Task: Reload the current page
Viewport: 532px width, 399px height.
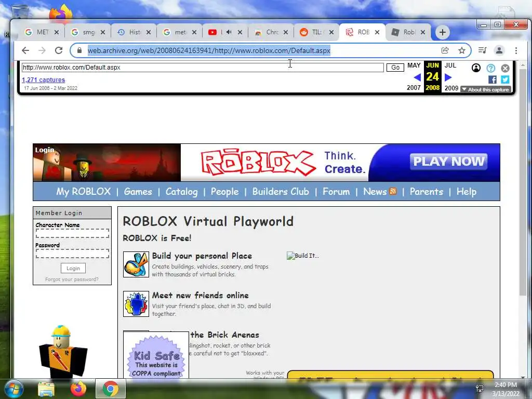Action: [x=59, y=50]
